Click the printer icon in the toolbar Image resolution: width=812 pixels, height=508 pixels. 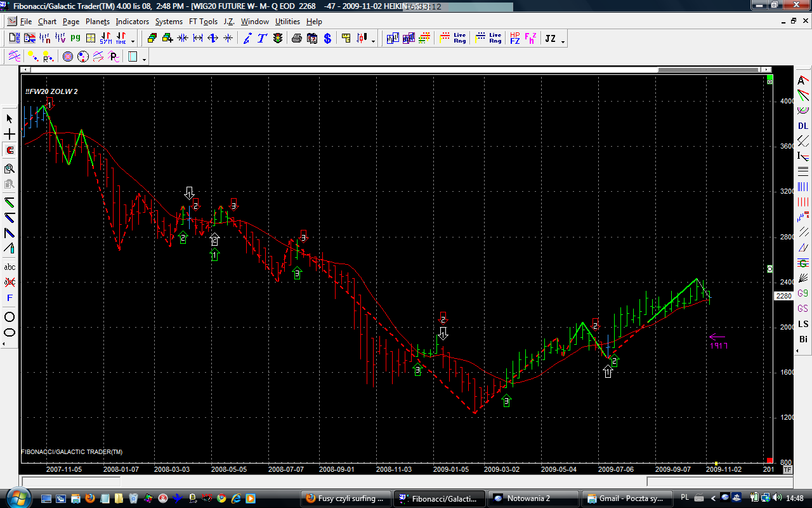(x=296, y=39)
